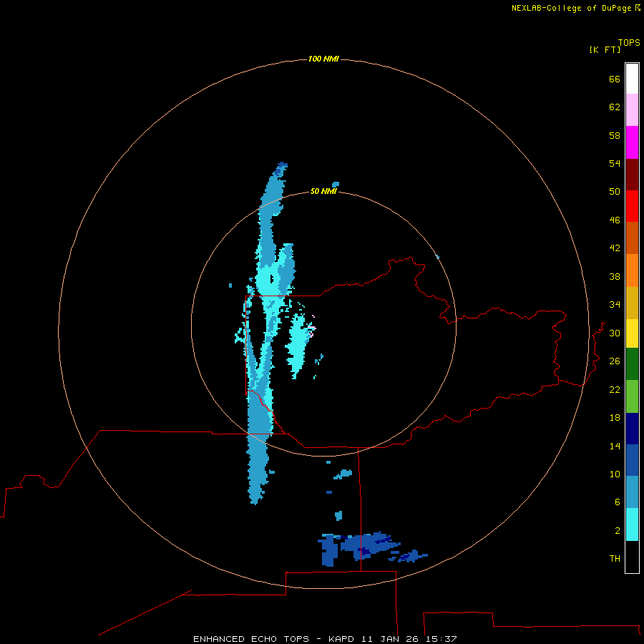Viewport: 644px width, 644px height.
Task: Click the dark red 54 kft swatch
Action: [x=632, y=174]
